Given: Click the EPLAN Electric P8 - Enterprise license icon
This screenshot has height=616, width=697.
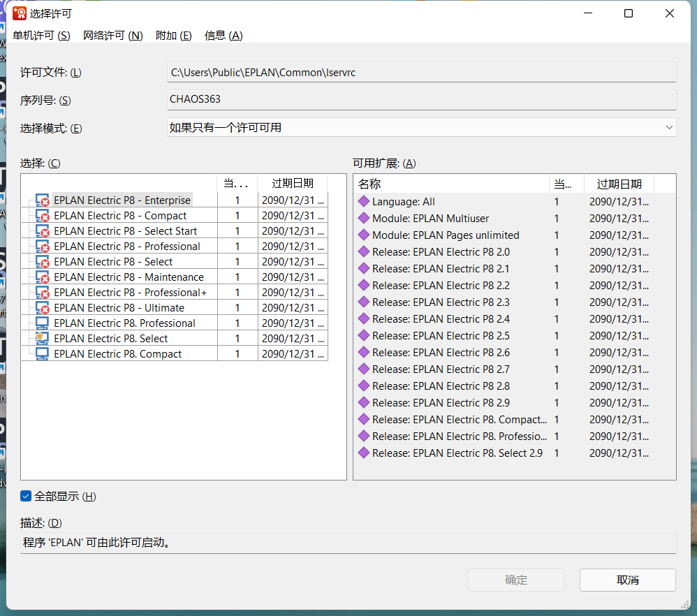Looking at the screenshot, I should 43,200.
